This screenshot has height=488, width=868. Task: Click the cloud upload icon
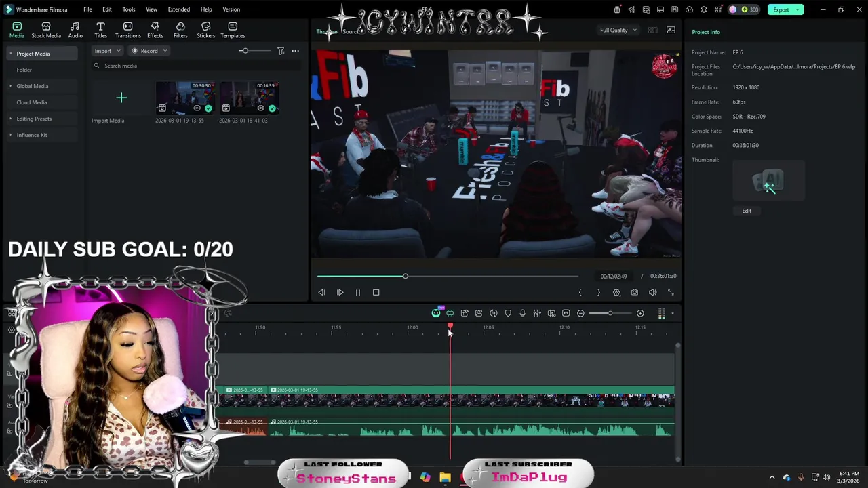(x=690, y=9)
